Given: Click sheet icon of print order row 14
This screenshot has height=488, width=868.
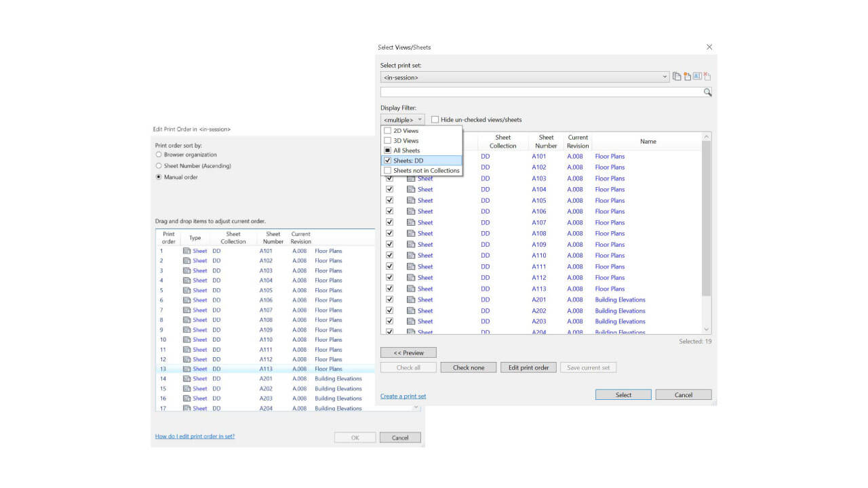Looking at the screenshot, I should (x=187, y=379).
